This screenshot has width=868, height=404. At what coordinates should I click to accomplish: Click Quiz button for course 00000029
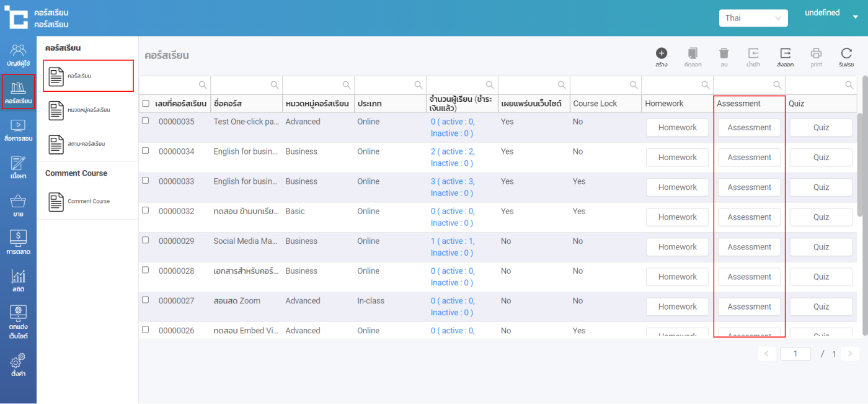(x=821, y=247)
